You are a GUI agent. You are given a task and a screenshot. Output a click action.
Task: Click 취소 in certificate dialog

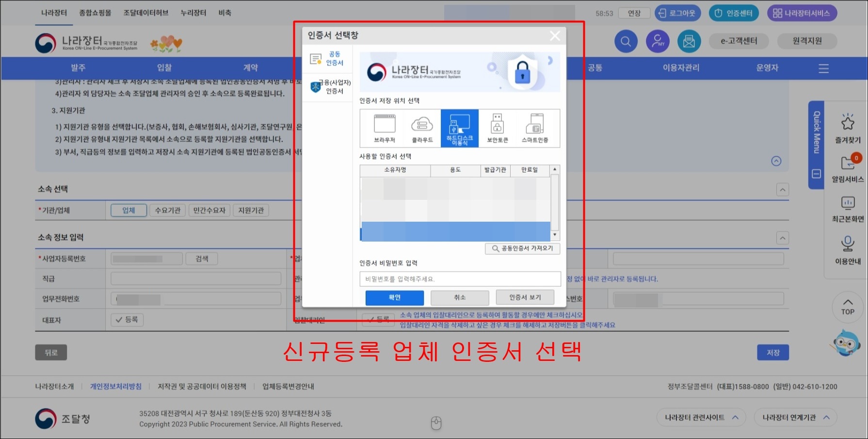(460, 297)
